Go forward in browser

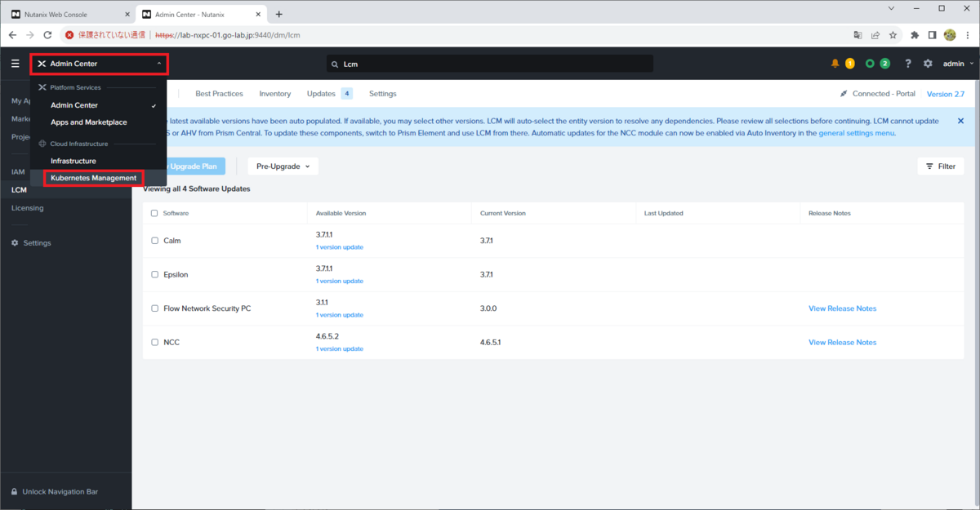click(x=30, y=35)
